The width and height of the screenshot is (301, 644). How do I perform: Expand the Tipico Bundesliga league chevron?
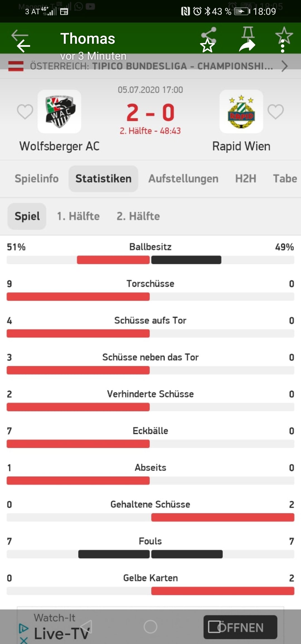284,66
